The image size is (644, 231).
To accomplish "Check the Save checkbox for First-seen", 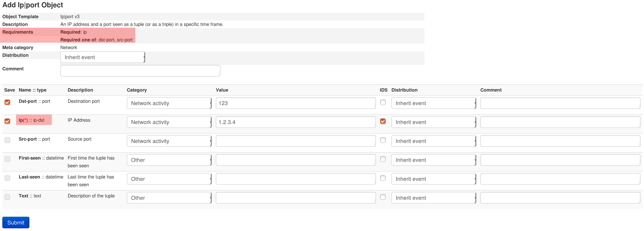I will 7,159.
